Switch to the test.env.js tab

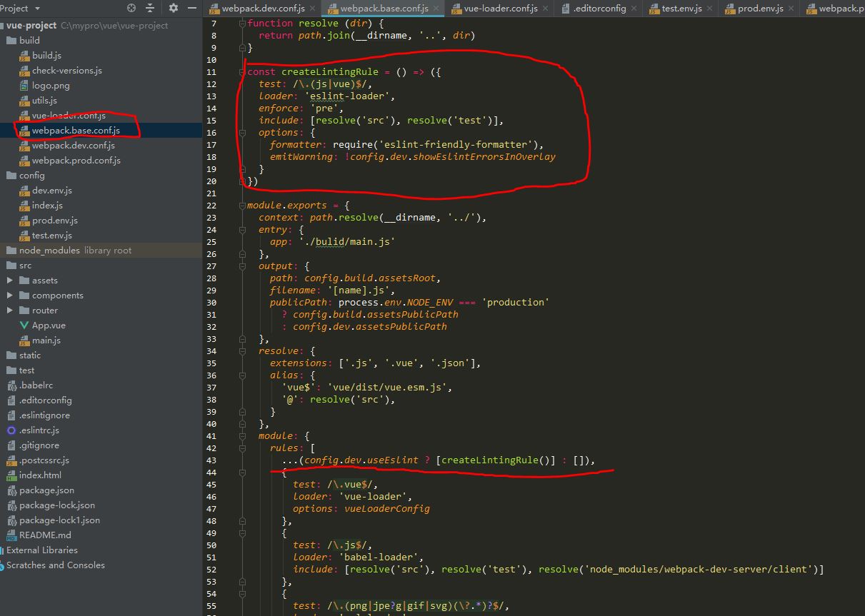pos(681,9)
